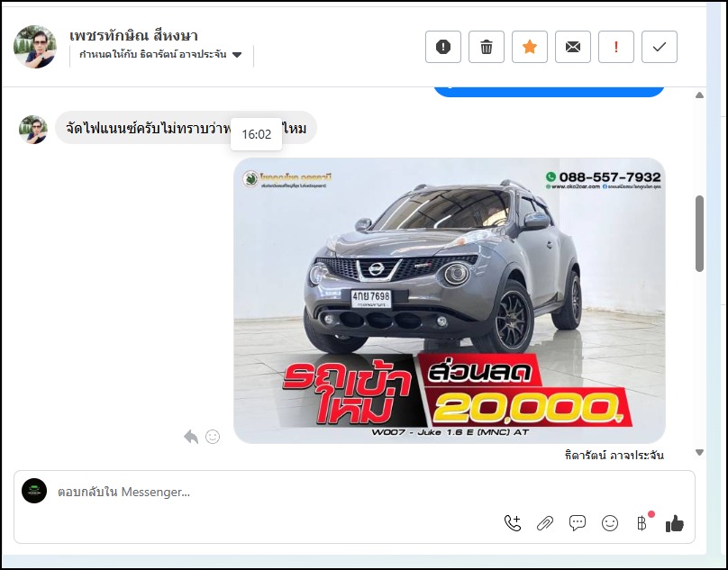Image resolution: width=728 pixels, height=570 pixels.
Task: Click the chat scrollbar thumb
Action: pyautogui.click(x=699, y=233)
